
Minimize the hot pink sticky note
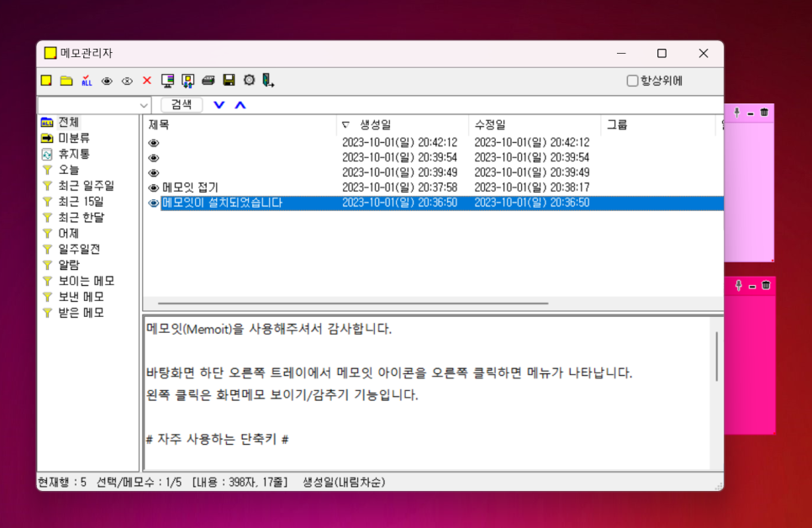[x=752, y=286]
